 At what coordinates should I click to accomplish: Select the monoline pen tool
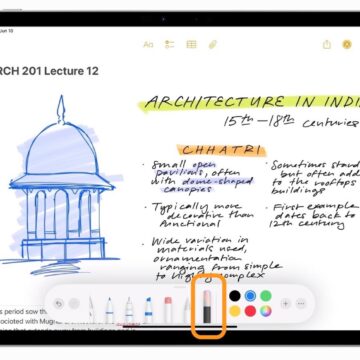129,310
